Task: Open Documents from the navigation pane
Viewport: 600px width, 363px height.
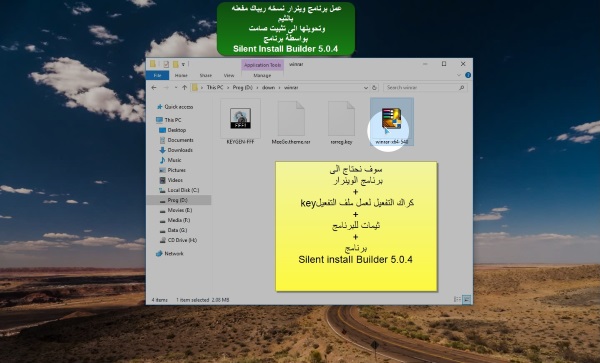Action: pos(176,140)
